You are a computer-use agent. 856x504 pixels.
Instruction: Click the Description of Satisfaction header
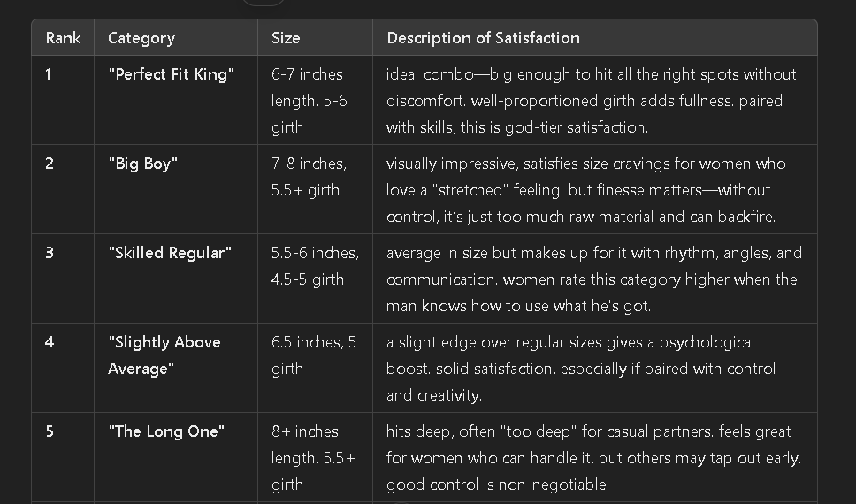click(483, 38)
